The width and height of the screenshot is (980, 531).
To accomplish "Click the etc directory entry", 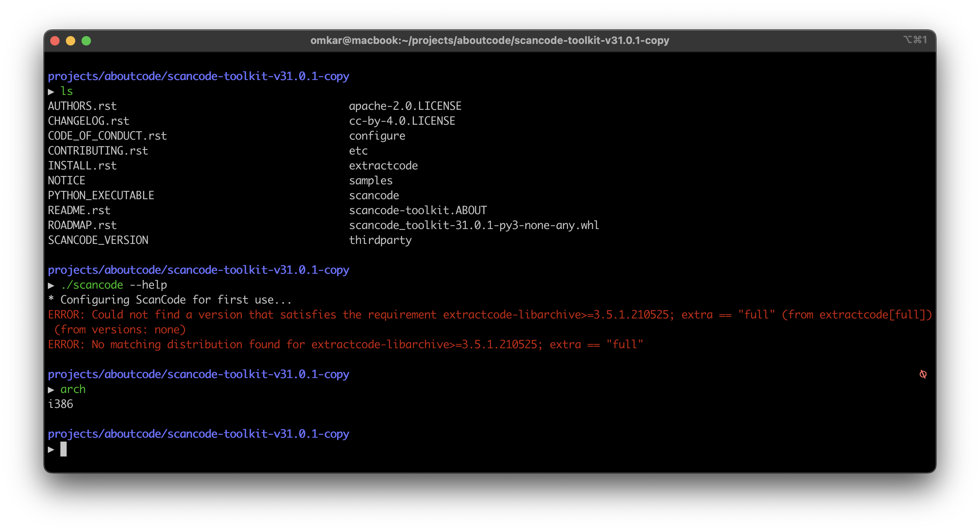I will pyautogui.click(x=358, y=151).
